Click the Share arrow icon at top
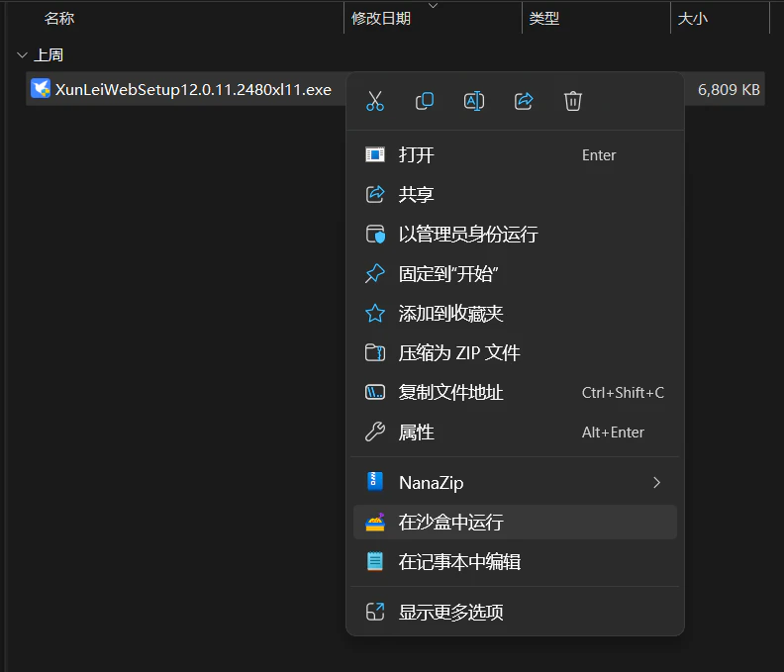 coord(524,101)
